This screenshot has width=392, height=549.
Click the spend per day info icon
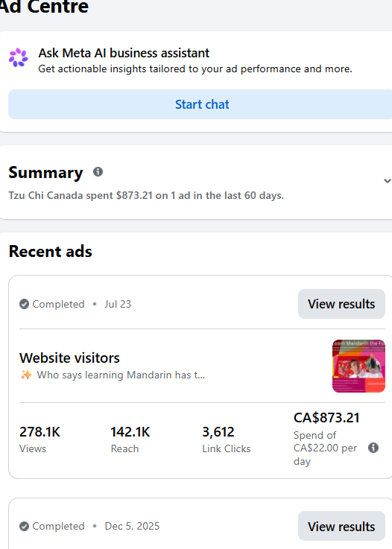(x=373, y=448)
